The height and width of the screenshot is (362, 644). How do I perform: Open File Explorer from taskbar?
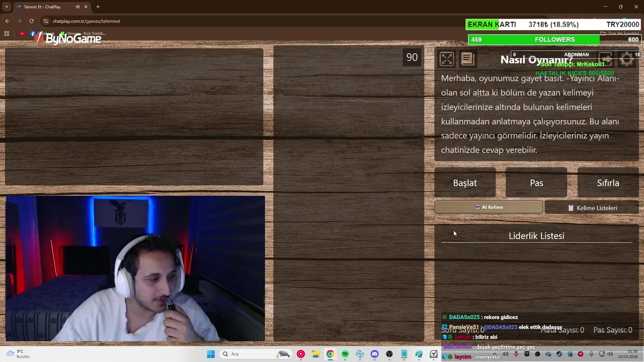(315, 354)
